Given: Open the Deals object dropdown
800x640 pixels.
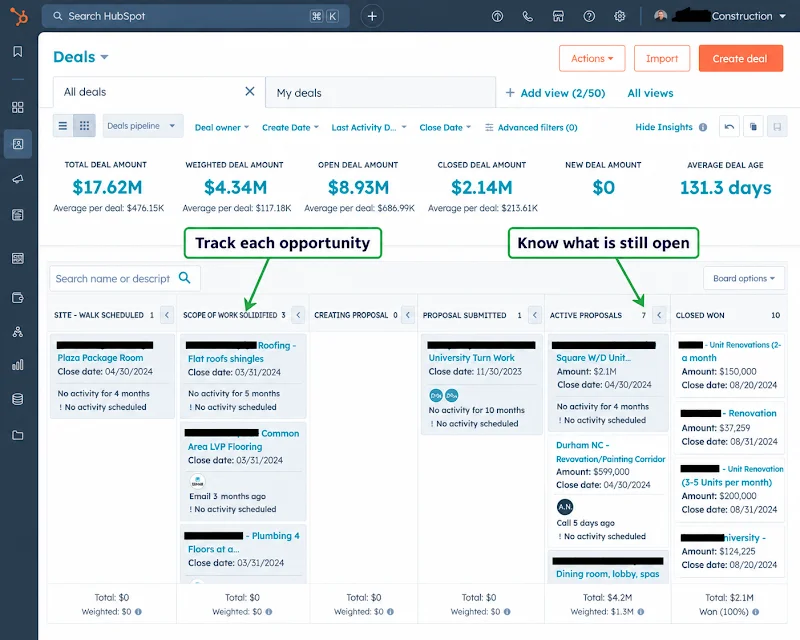Looking at the screenshot, I should 81,57.
